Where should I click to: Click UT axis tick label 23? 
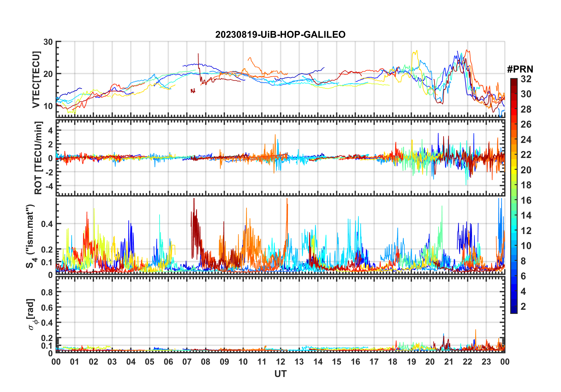click(x=486, y=362)
